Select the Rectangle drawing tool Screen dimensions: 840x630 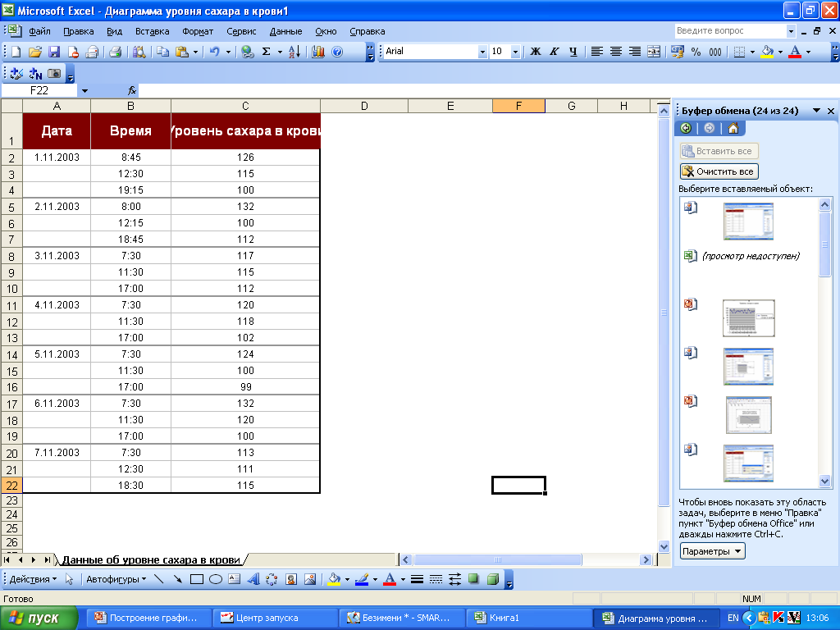(197, 579)
